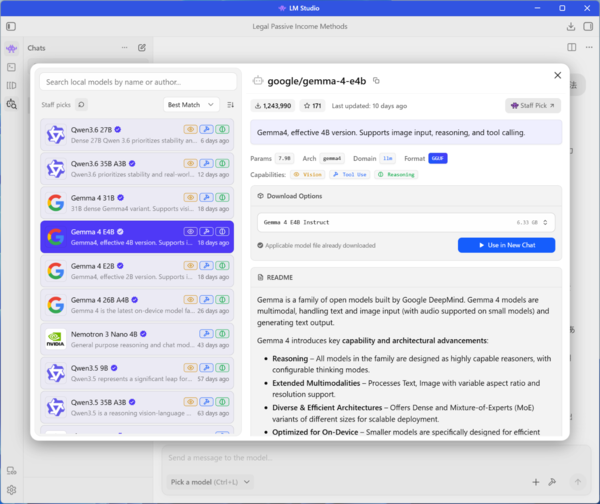
Task: Open app settings gear icon
Action: point(11,489)
